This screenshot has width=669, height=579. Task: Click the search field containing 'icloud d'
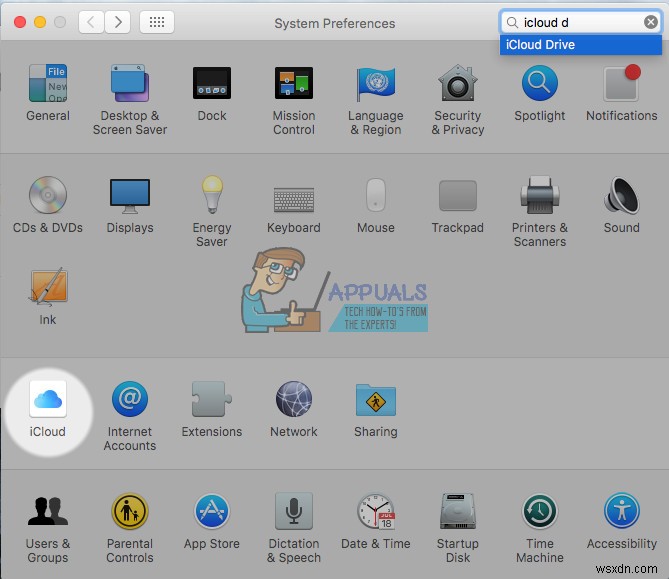(581, 22)
